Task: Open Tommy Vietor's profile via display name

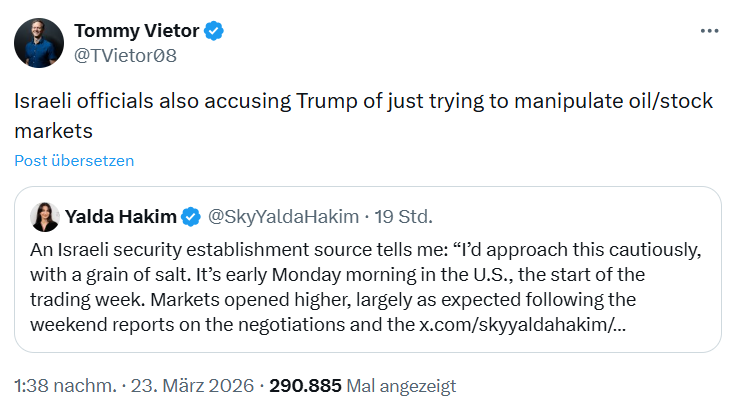Action: pos(137,32)
